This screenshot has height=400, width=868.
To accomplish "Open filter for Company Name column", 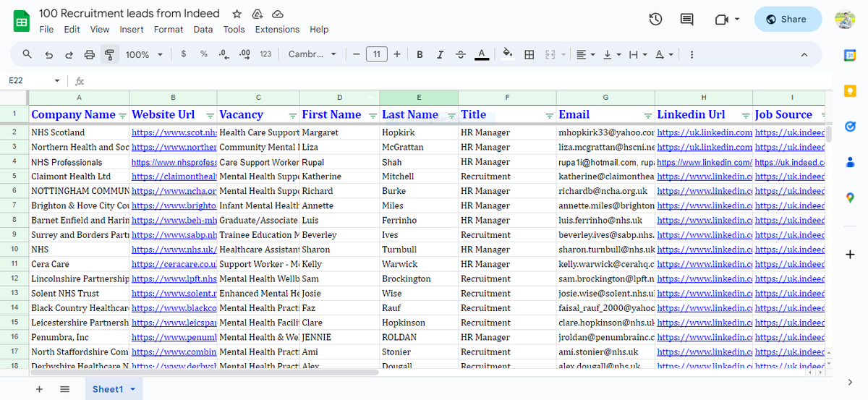I will (x=122, y=115).
